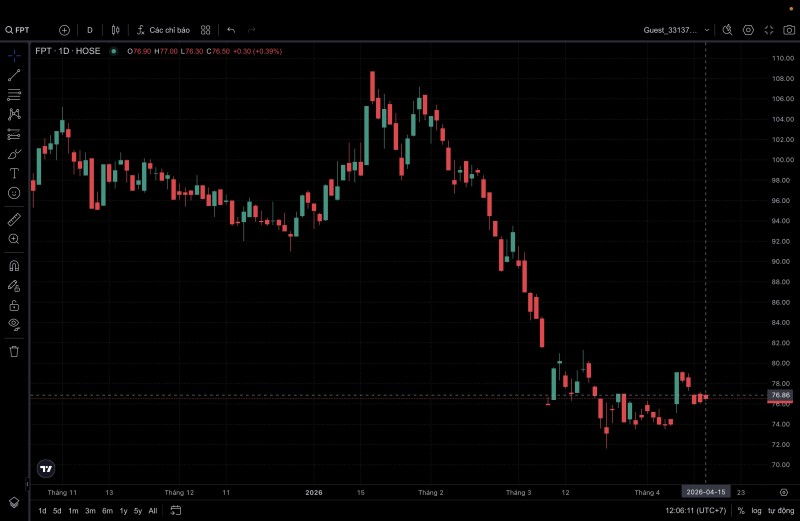This screenshot has width=800, height=521.
Task: Toggle lock all drawing tools
Action: [x=14, y=305]
